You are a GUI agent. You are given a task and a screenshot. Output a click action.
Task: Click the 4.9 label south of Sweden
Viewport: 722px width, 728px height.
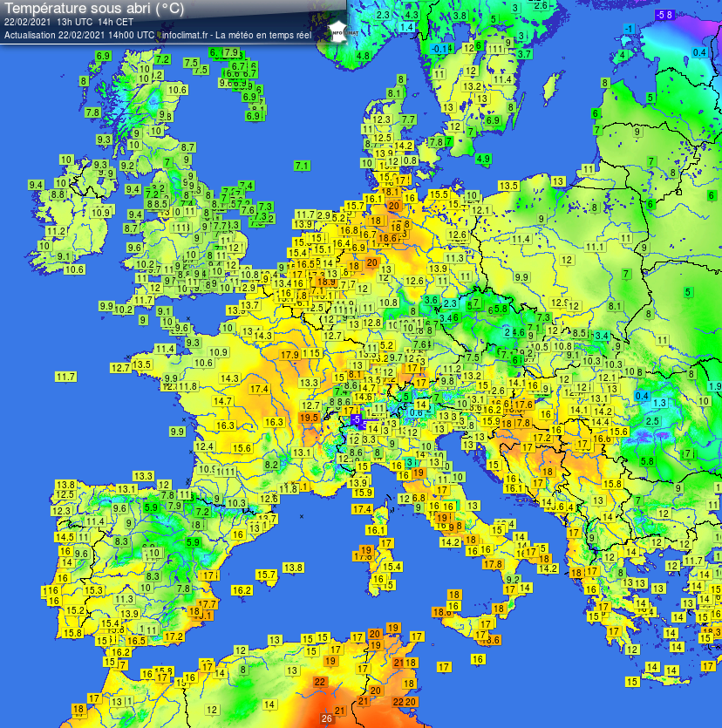click(483, 159)
